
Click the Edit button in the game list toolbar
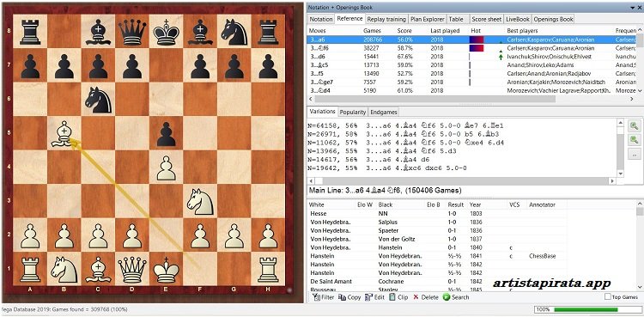click(x=374, y=297)
